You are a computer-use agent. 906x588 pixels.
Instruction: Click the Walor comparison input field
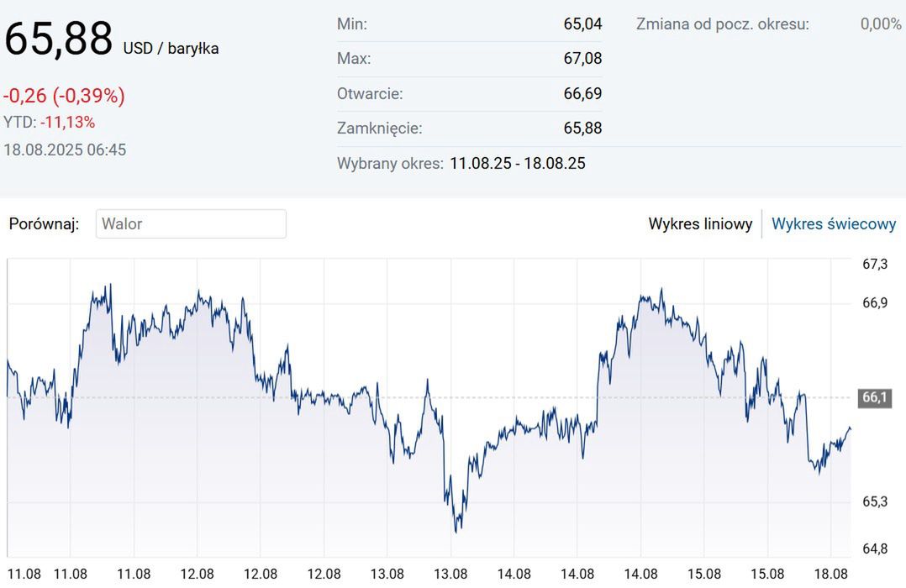[x=191, y=224]
